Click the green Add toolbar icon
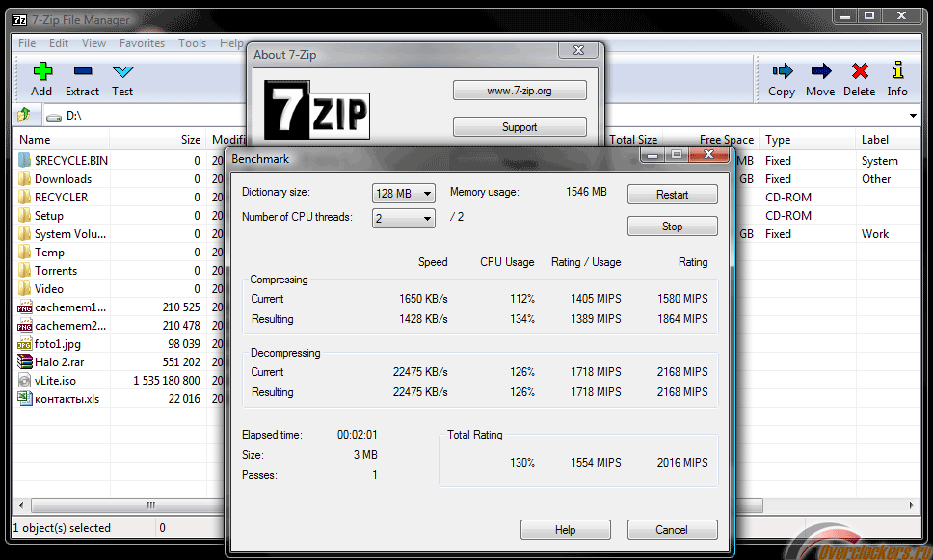Viewport: 933px width, 560px height. pos(42,71)
